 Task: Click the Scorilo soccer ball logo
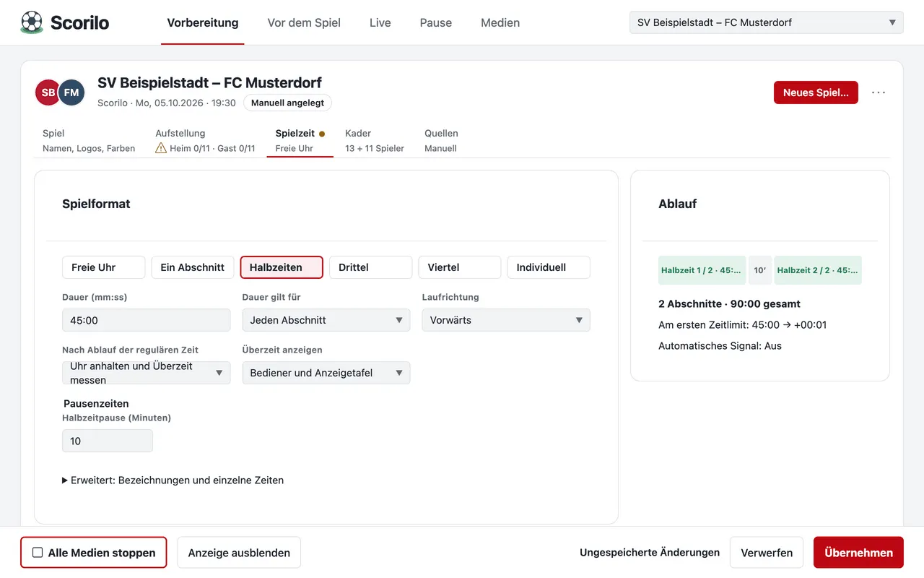point(32,22)
